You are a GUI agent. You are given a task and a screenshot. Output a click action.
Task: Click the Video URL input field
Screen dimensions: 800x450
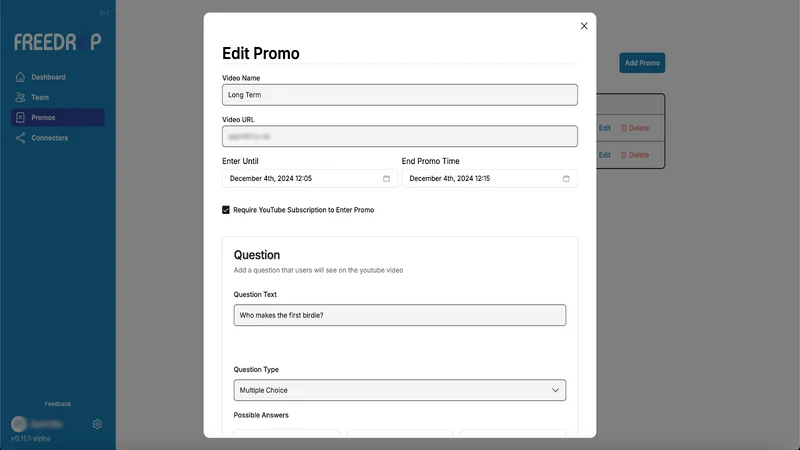coord(399,136)
